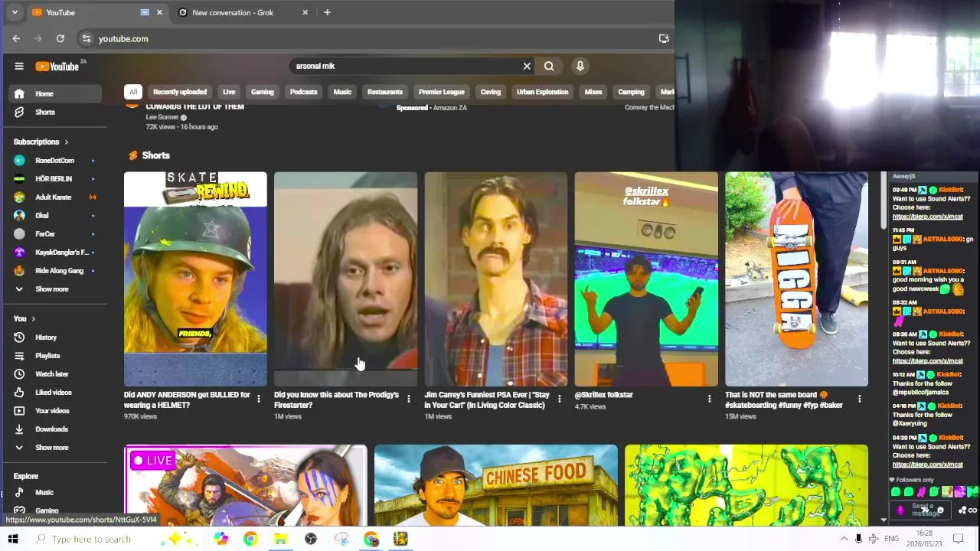Open Liked videos in the sidebar
Viewport: 980px width, 551px height.
pos(54,392)
